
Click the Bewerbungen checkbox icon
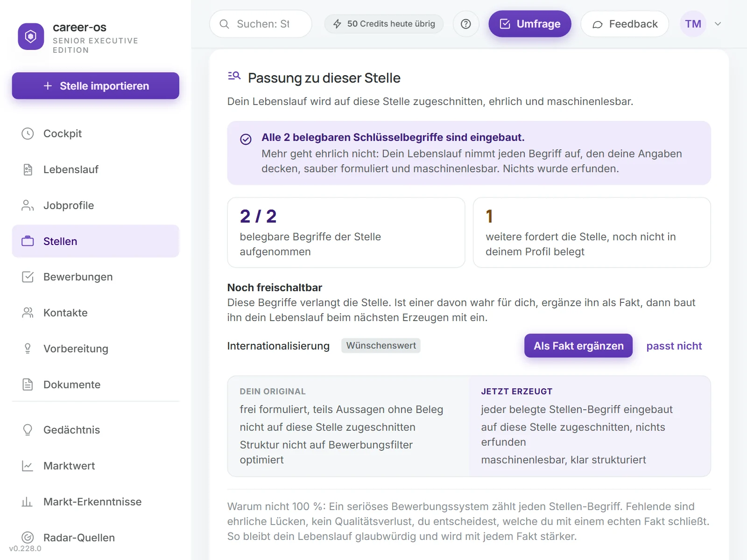coord(28,277)
